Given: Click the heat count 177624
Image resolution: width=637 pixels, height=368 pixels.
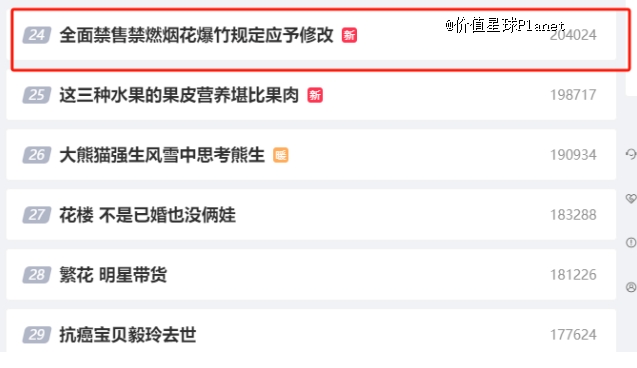Looking at the screenshot, I should click(x=573, y=335).
